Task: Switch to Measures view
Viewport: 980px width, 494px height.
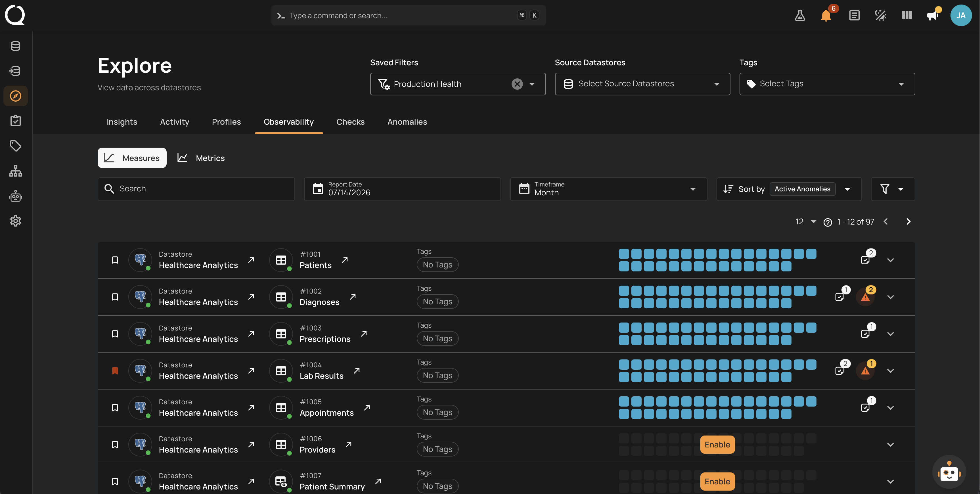Action: click(132, 158)
